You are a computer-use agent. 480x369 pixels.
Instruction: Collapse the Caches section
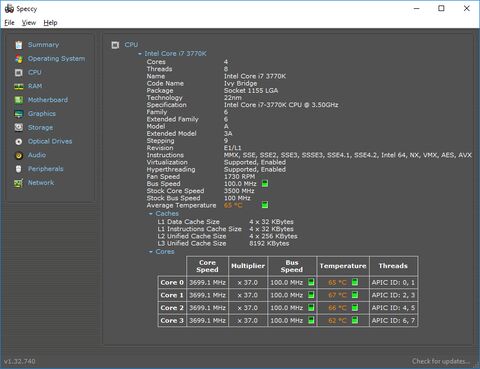151,214
